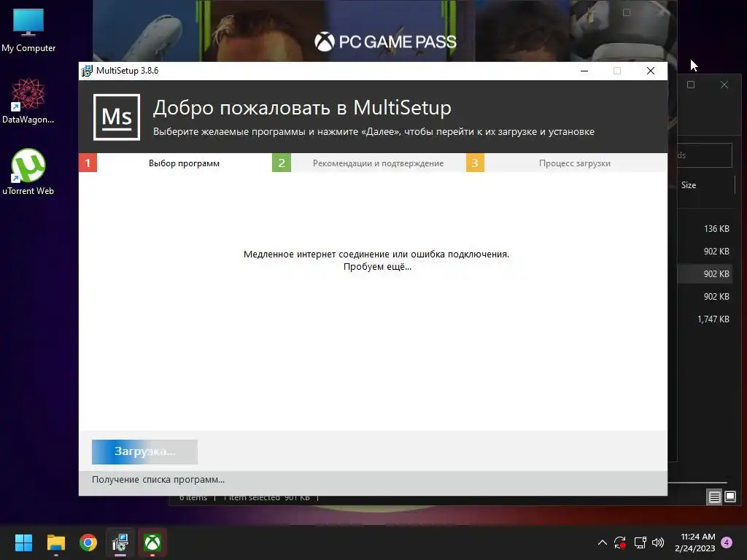Switch to the MultiSetup taskbar icon
Image resolution: width=747 pixels, height=560 pixels.
click(x=120, y=542)
